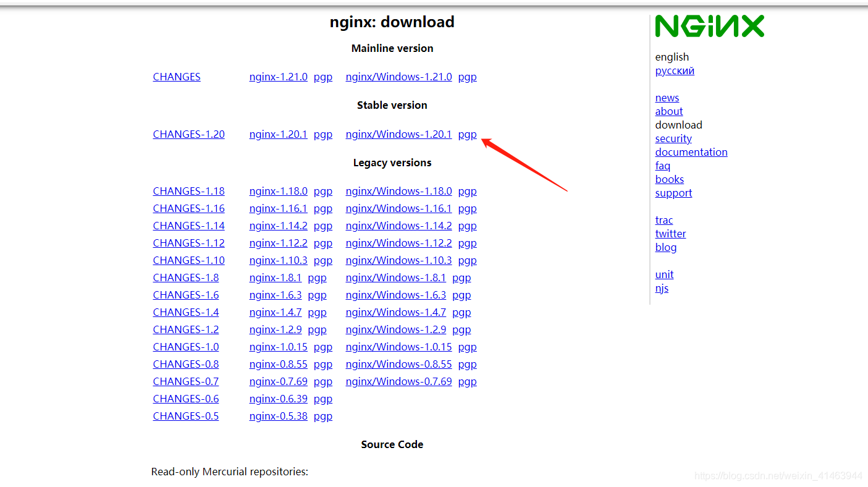Open CHANGES-1.14 changelog
The height and width of the screenshot is (487, 868).
click(189, 226)
